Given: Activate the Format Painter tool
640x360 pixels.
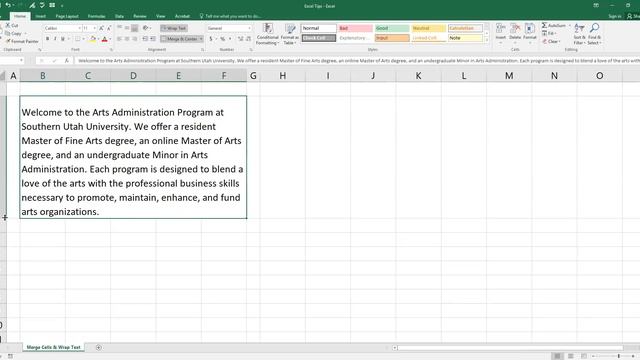Looking at the screenshot, I should click(22, 41).
